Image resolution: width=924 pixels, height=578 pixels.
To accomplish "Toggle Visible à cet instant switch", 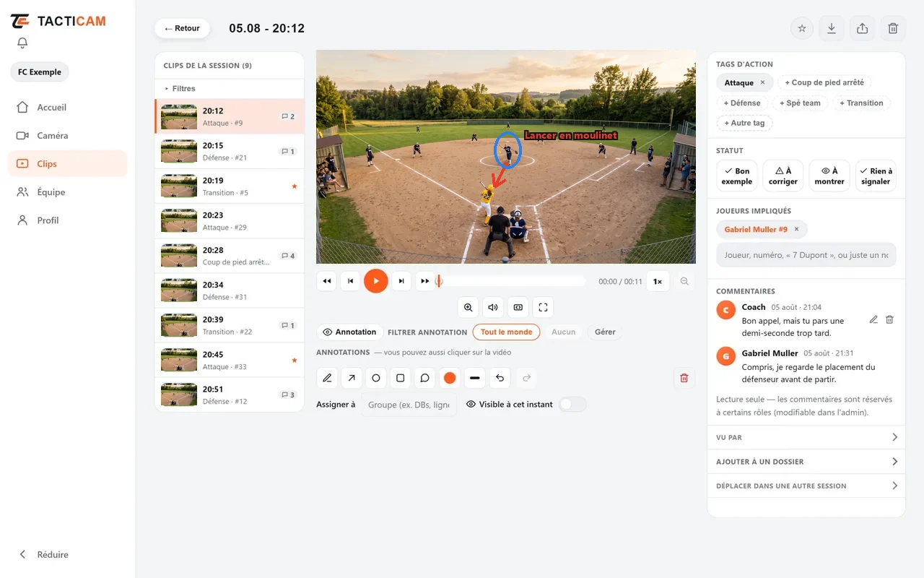I will (x=572, y=405).
